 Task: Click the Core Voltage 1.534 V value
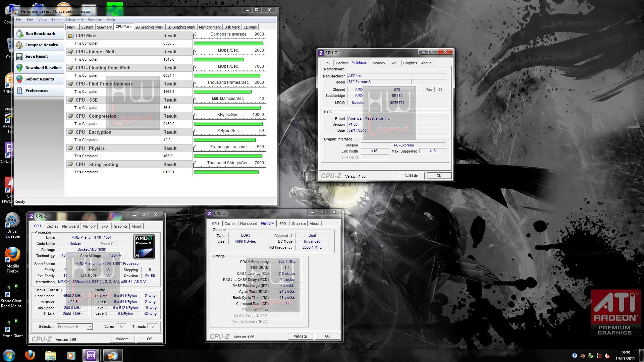pyautogui.click(x=115, y=256)
